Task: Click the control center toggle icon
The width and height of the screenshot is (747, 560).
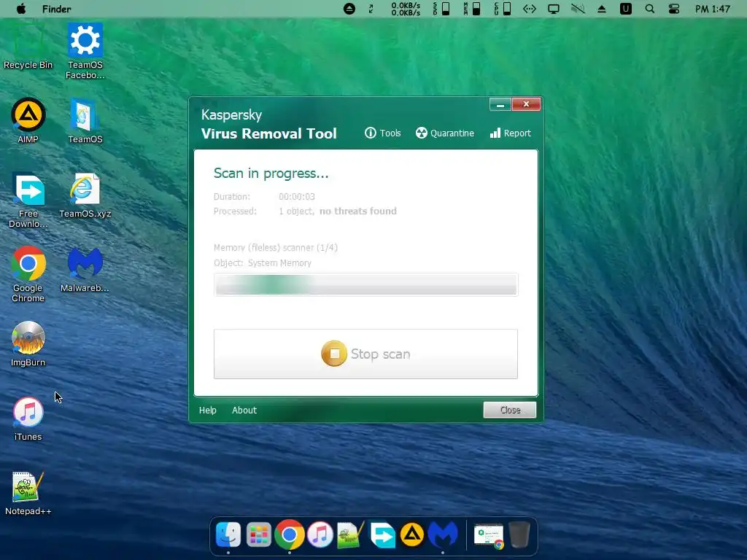Action: (x=673, y=9)
